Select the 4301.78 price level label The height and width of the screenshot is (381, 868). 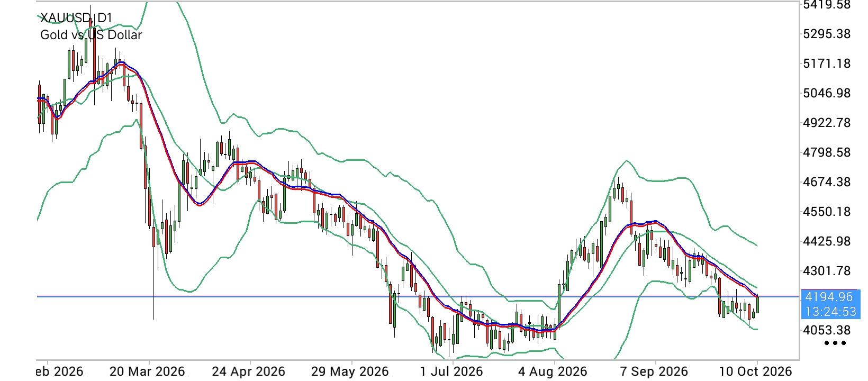pyautogui.click(x=827, y=271)
